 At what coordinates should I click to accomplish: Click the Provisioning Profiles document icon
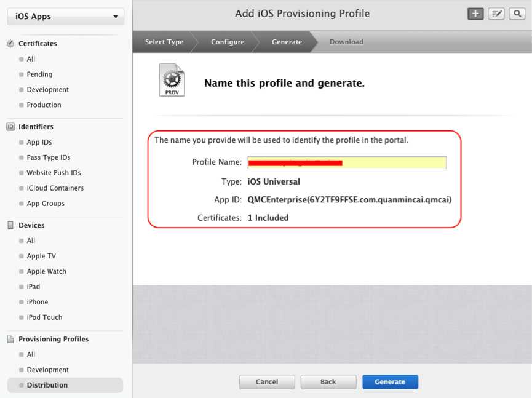point(10,339)
